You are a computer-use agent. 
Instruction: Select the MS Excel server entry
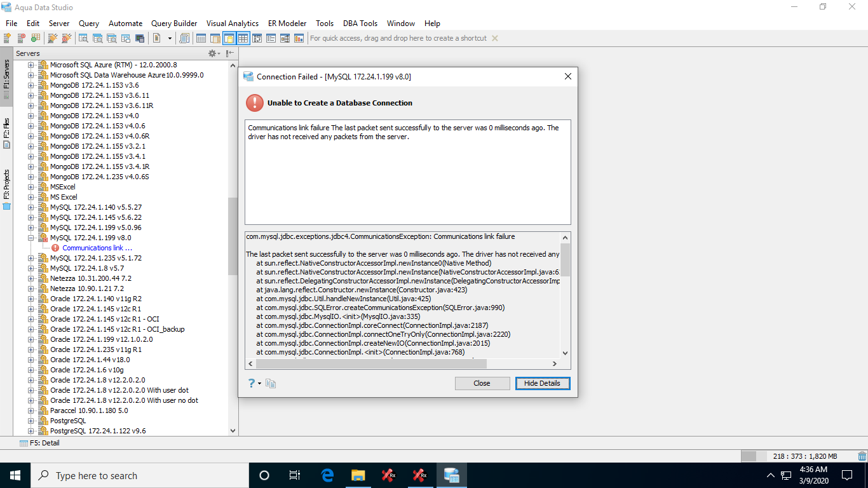click(64, 197)
